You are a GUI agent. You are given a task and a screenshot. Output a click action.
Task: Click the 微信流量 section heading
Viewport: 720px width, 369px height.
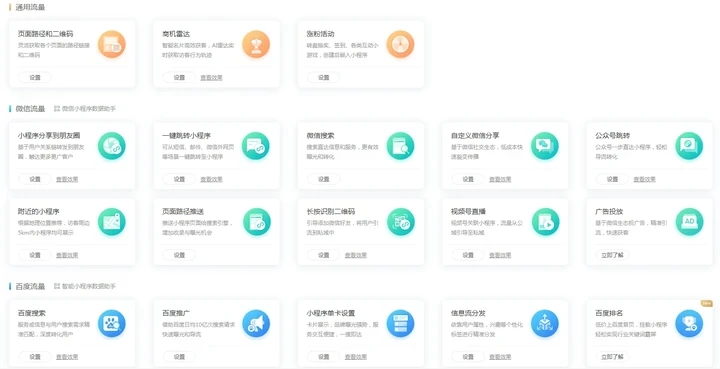pyautogui.click(x=30, y=109)
